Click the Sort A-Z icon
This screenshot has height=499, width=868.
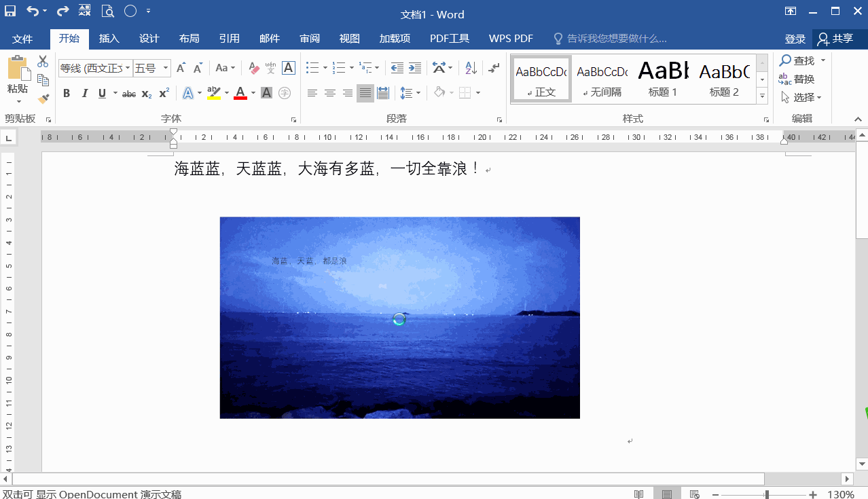[x=470, y=68]
